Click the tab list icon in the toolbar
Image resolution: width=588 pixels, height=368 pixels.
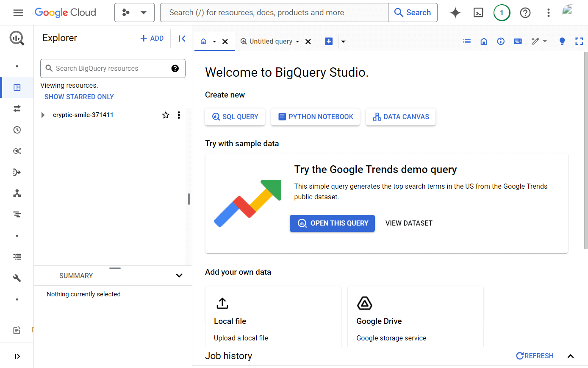(x=467, y=41)
